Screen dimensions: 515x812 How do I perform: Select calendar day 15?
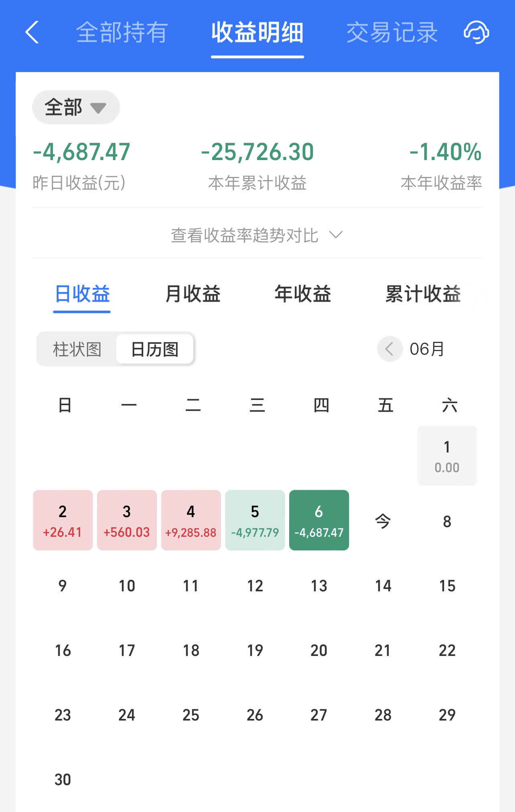click(447, 586)
